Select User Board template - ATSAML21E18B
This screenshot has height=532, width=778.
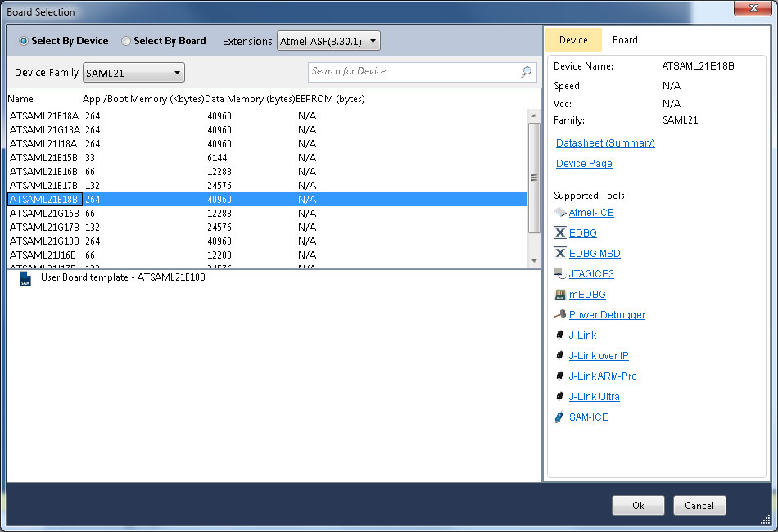coord(123,277)
